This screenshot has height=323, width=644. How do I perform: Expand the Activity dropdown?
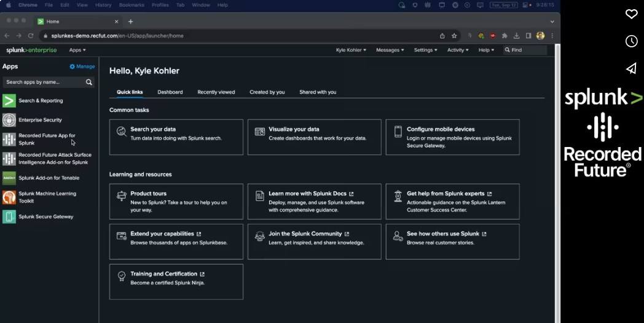(458, 50)
